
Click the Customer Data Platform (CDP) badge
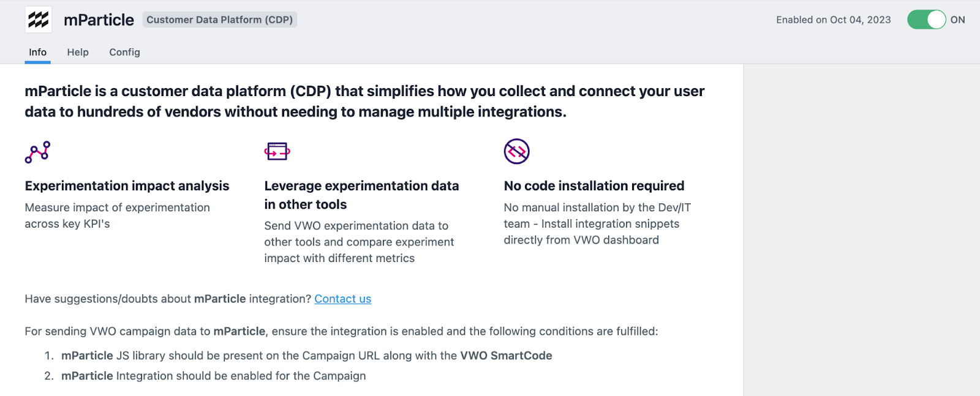(x=219, y=20)
